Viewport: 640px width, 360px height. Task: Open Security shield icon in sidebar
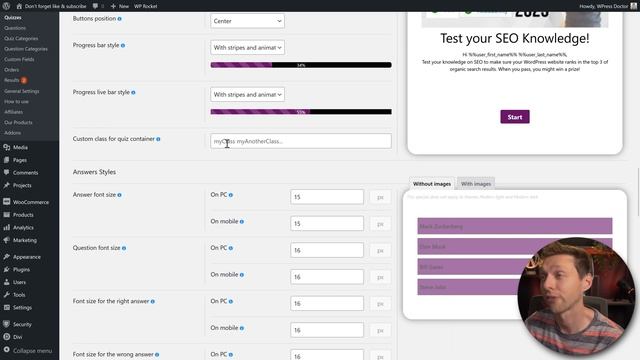[7, 324]
